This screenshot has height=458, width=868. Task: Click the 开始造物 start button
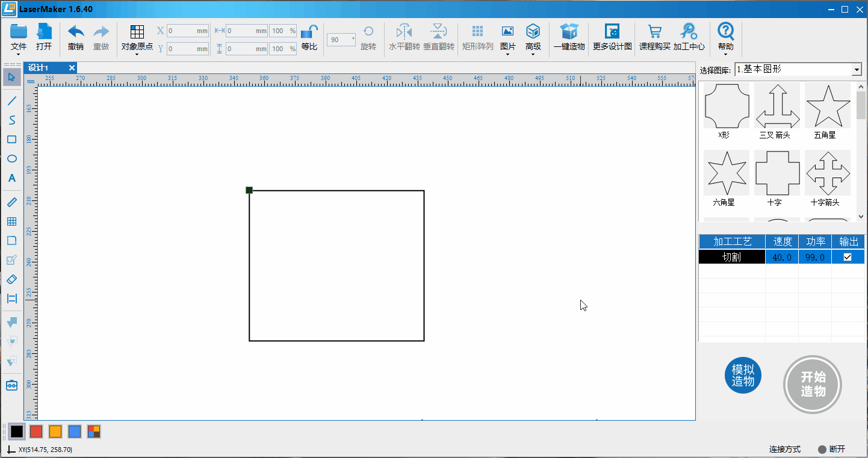[813, 384]
